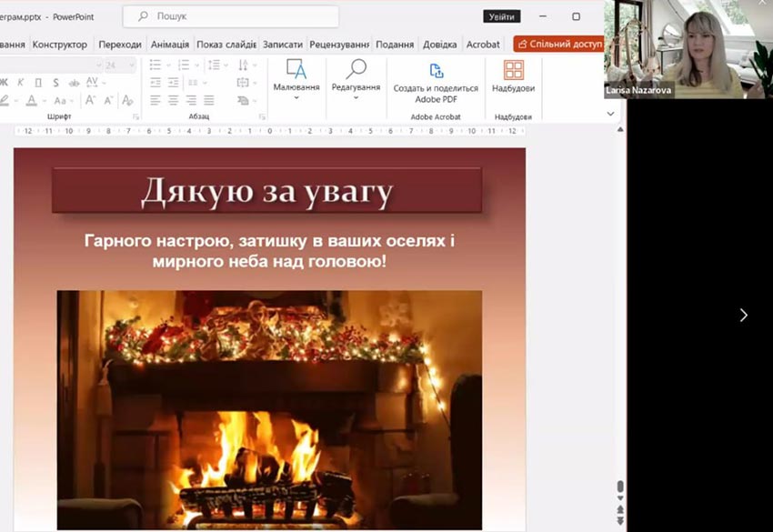Image resolution: width=773 pixels, height=532 pixels.
Task: Open the Малювання drawing tools
Action: click(296, 76)
